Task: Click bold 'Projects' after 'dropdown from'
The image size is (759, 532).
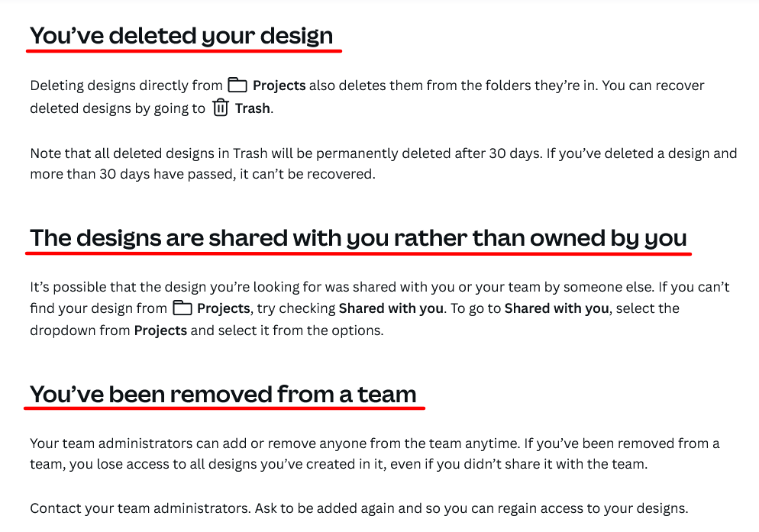Action: 160,331
